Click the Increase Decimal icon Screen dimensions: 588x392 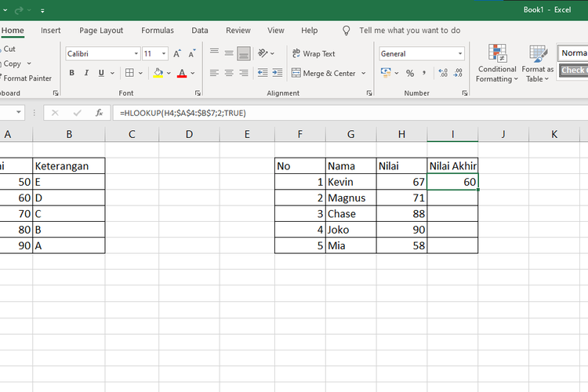tap(443, 73)
